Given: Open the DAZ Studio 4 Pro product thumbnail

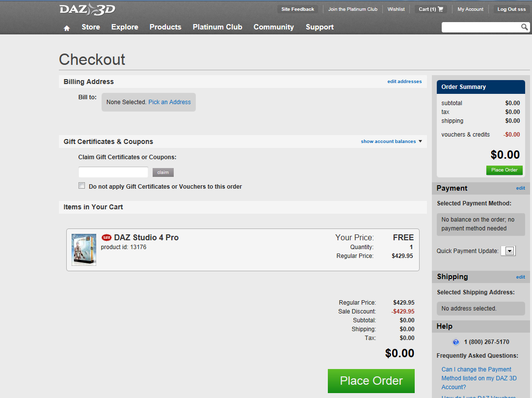Looking at the screenshot, I should tap(84, 250).
